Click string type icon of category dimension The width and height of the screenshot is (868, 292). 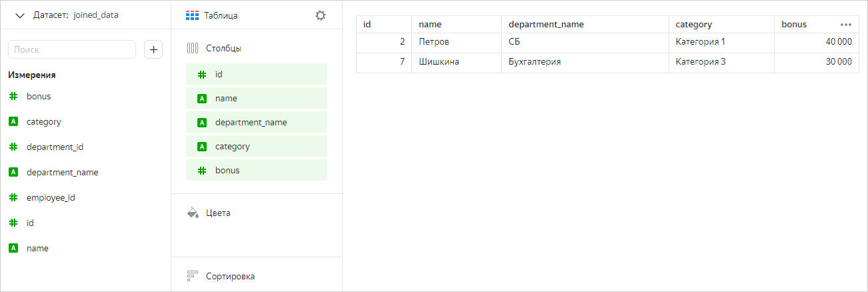(x=13, y=121)
